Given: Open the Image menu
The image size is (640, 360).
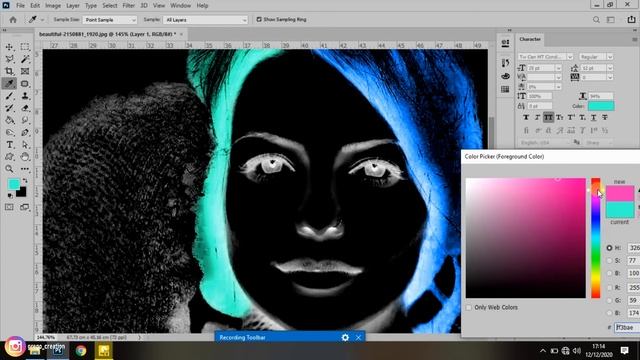Looking at the screenshot, I should (x=53, y=6).
